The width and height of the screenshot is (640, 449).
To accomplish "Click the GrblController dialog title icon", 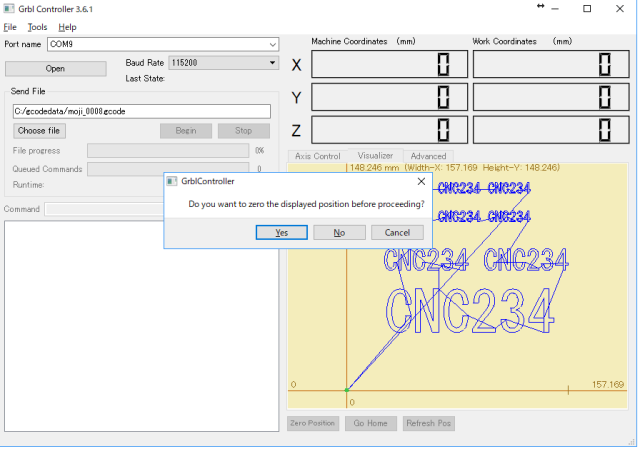I will [x=172, y=181].
